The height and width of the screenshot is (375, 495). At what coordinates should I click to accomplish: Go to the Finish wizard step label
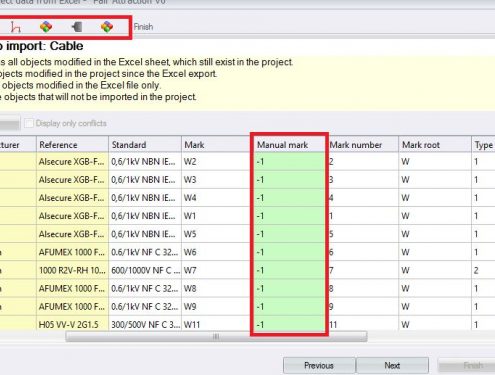(x=143, y=27)
